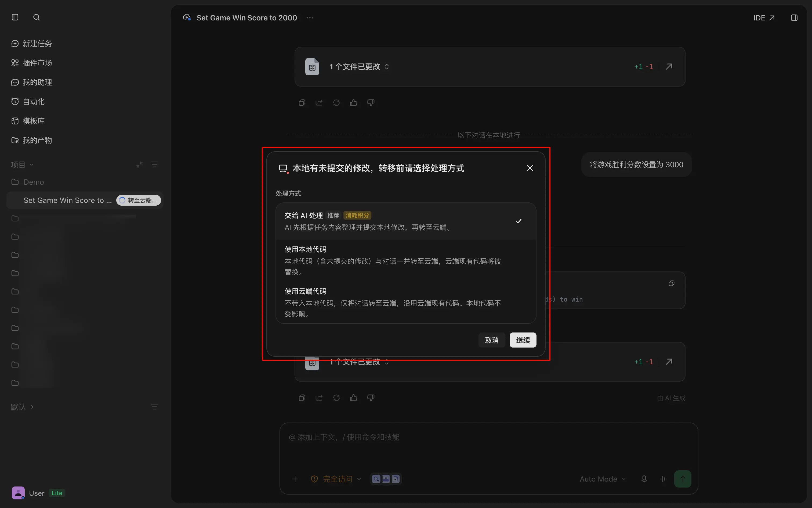This screenshot has height=508, width=812.
Task: Expand the top 1个文件已更改 chevron
Action: coord(387,67)
